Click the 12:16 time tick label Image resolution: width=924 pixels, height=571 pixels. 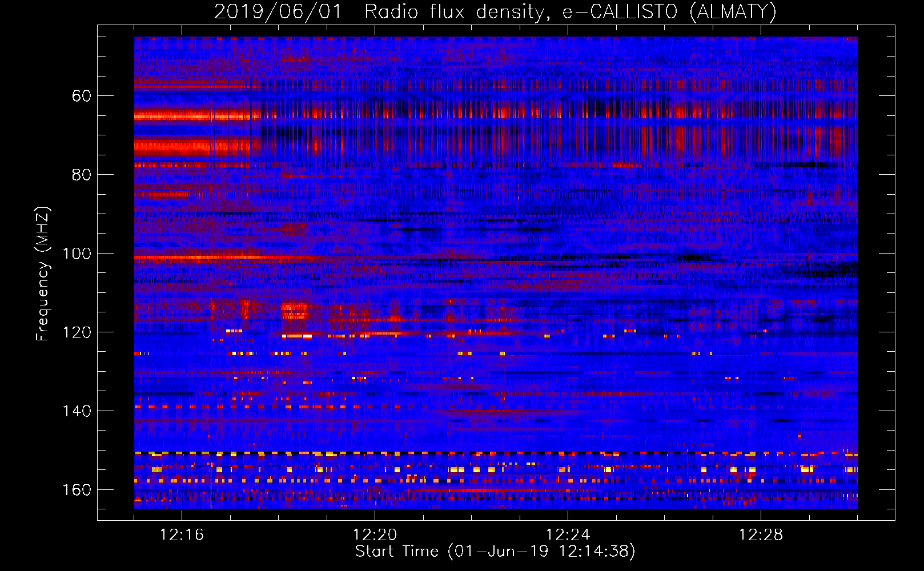click(182, 535)
